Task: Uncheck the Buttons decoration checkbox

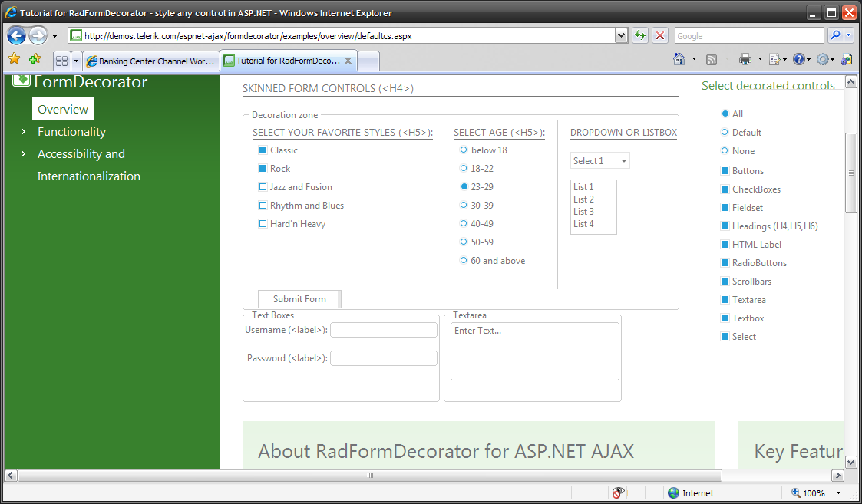Action: tap(725, 171)
